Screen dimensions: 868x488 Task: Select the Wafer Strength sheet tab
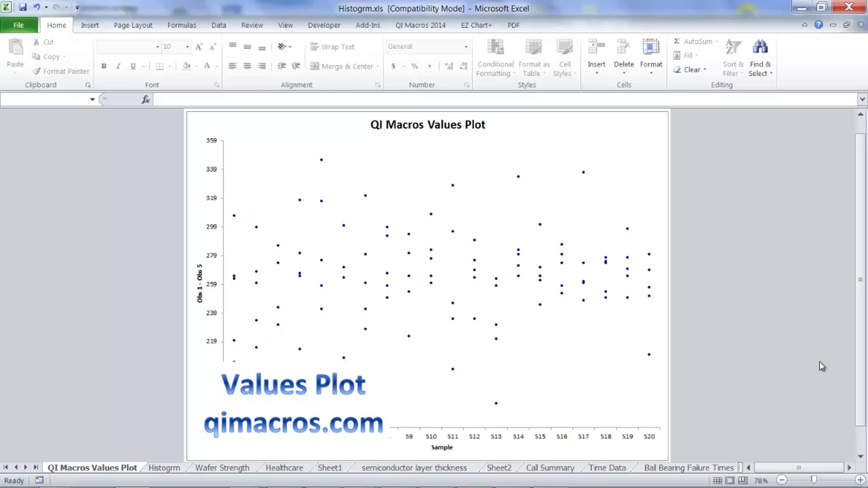pyautogui.click(x=222, y=468)
